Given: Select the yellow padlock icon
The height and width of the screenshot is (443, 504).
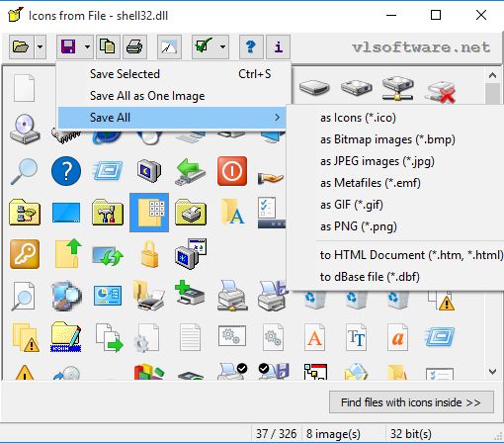Looking at the screenshot, I should (x=149, y=254).
